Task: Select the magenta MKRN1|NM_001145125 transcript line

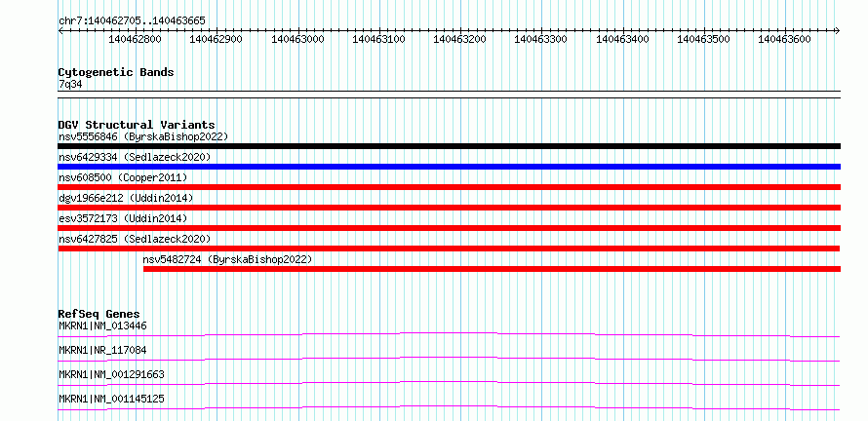Action: pyautogui.click(x=449, y=407)
